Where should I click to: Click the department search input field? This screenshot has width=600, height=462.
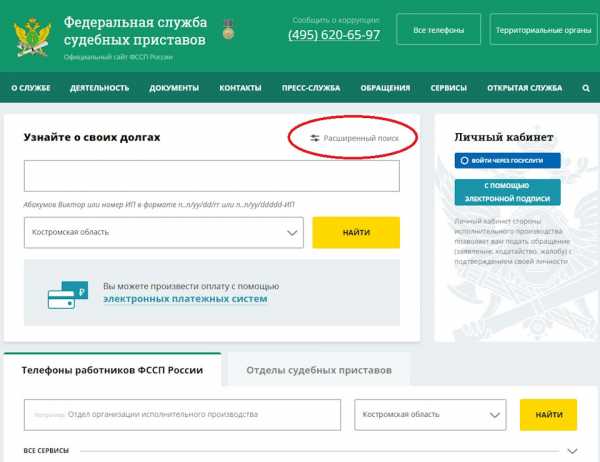(x=182, y=415)
